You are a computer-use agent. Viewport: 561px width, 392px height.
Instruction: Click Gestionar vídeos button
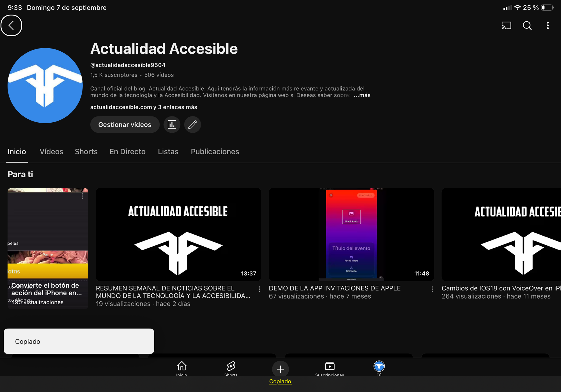pyautogui.click(x=125, y=125)
